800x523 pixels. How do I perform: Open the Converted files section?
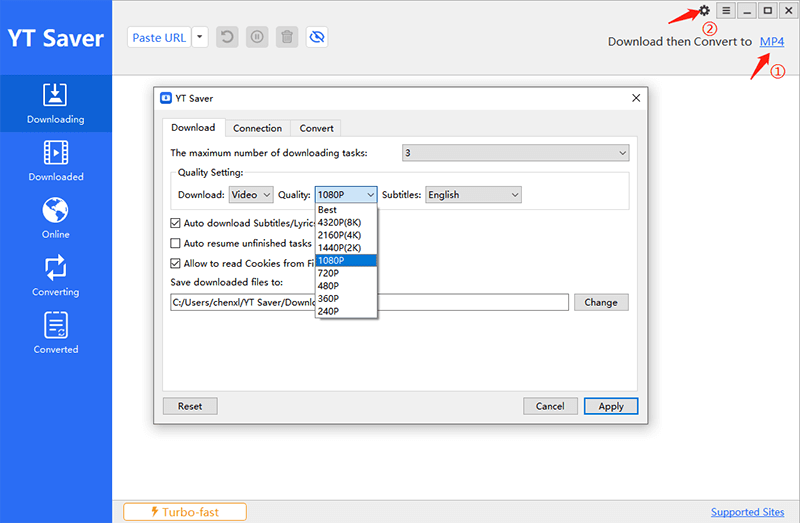[55, 333]
